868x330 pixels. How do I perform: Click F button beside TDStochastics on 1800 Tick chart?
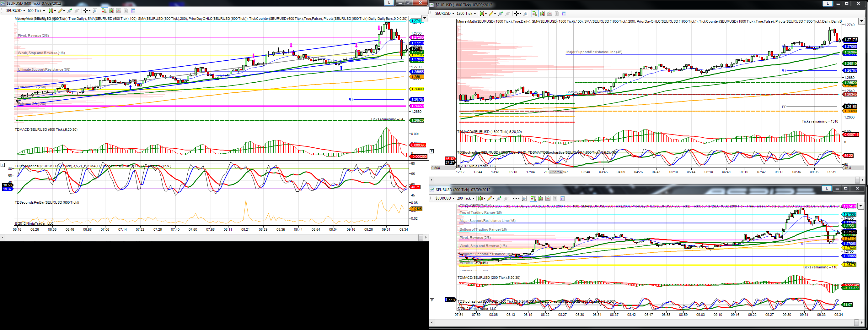click(x=431, y=151)
